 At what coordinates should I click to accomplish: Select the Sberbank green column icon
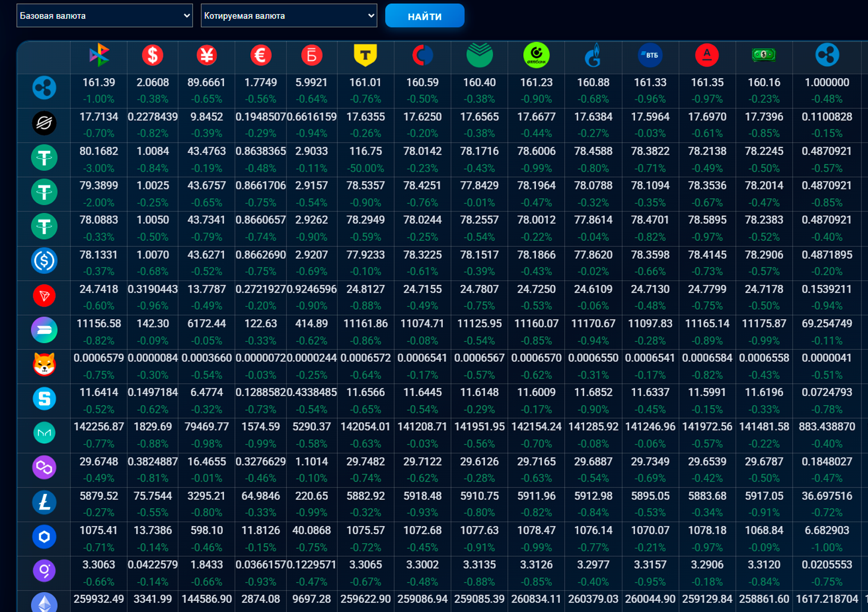tap(479, 55)
